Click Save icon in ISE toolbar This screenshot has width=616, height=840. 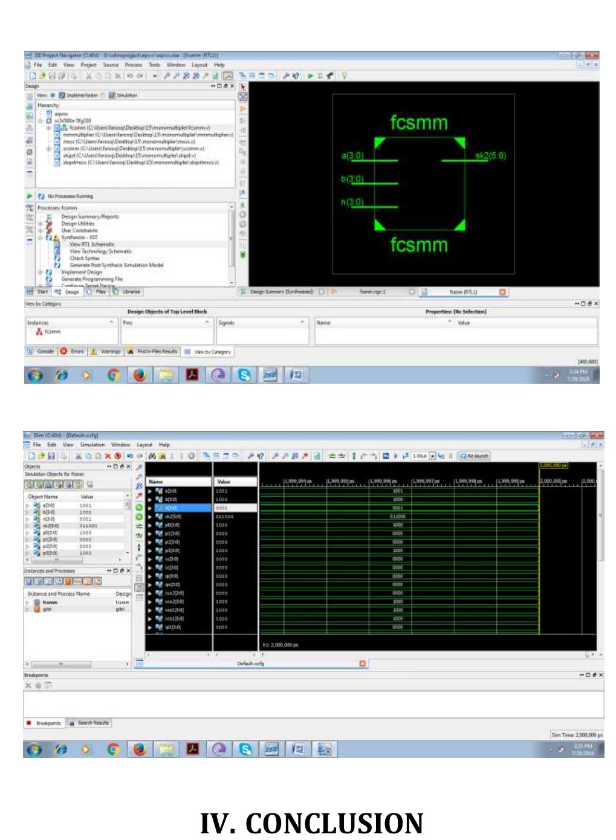tap(52, 76)
